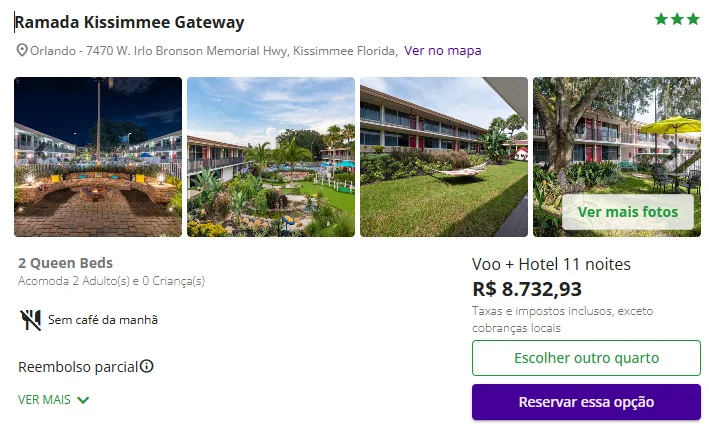The height and width of the screenshot is (431, 709).
Task: Click the last green rating star
Action: [693, 19]
